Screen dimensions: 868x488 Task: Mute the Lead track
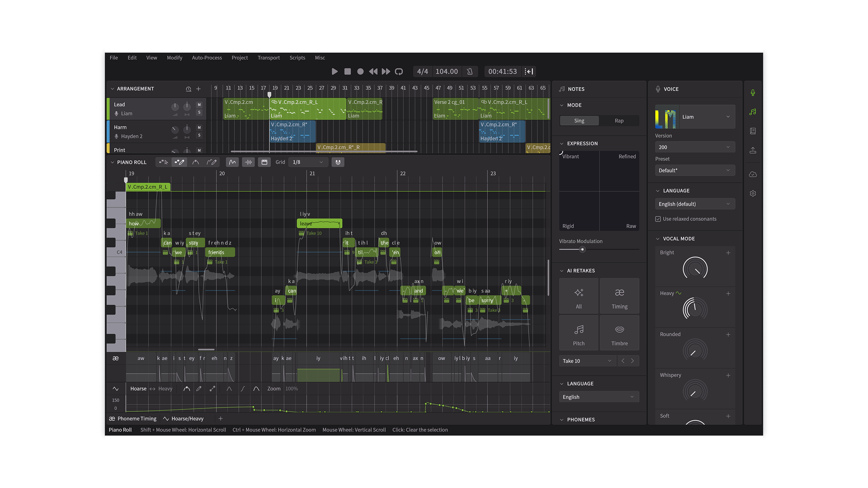pyautogui.click(x=199, y=105)
